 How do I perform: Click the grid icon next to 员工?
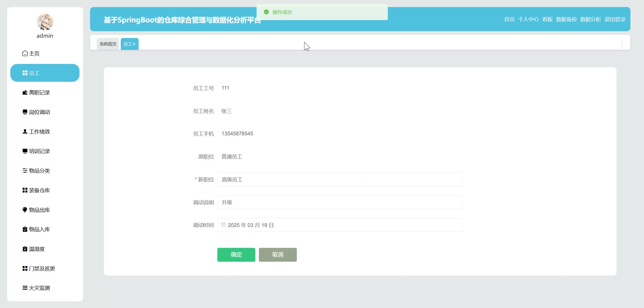(25, 73)
